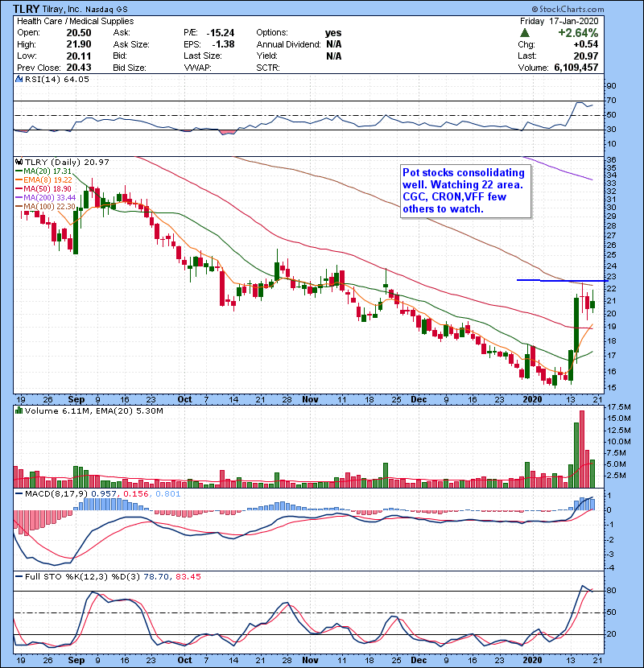Click the TLRY (Daily) 20.97 chart label

(x=67, y=163)
